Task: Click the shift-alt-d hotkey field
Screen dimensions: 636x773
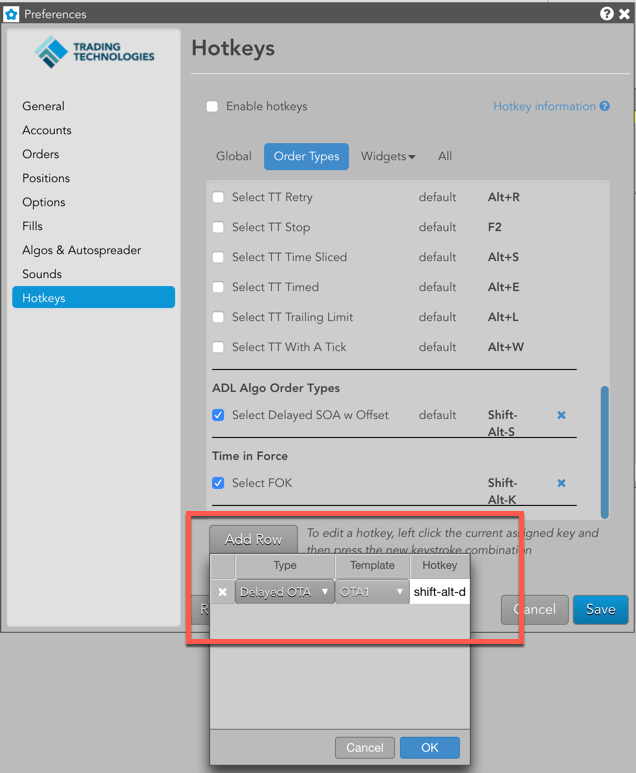Action: click(x=439, y=592)
